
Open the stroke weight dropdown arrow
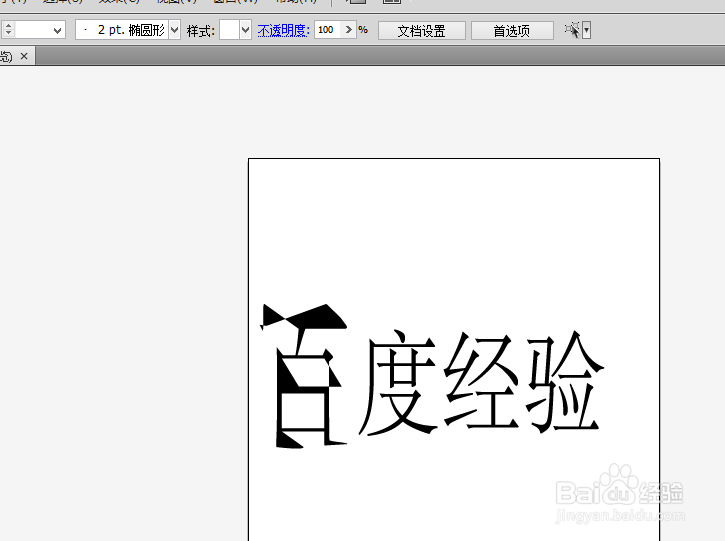(57, 31)
